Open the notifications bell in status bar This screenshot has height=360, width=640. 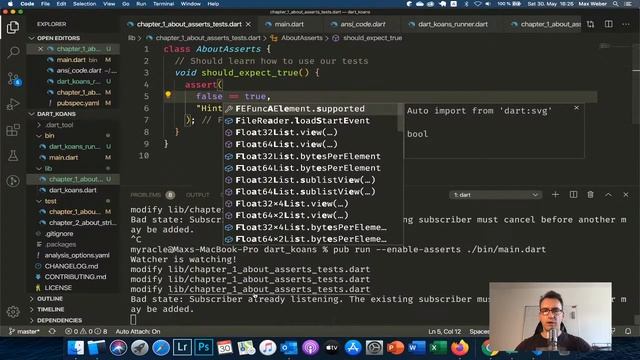(x=628, y=331)
